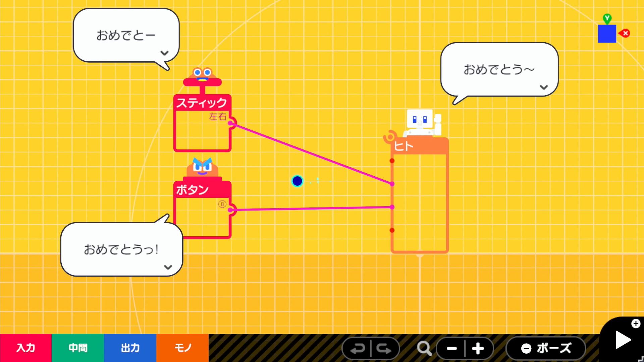Open the 中間 middle tab

click(78, 348)
